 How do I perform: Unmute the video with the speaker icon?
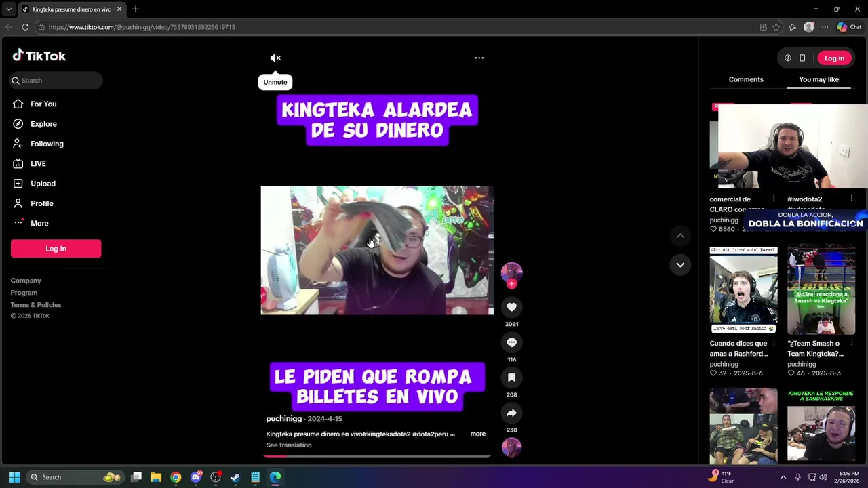click(275, 58)
